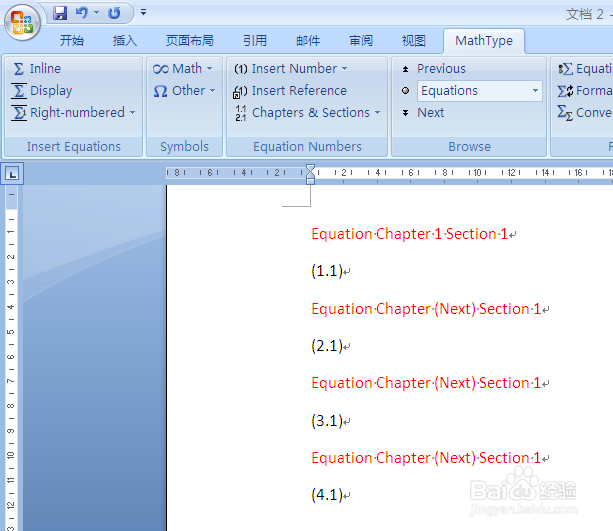Click the Browse circle icon beside Equations
This screenshot has height=531, width=613.
pyautogui.click(x=405, y=91)
